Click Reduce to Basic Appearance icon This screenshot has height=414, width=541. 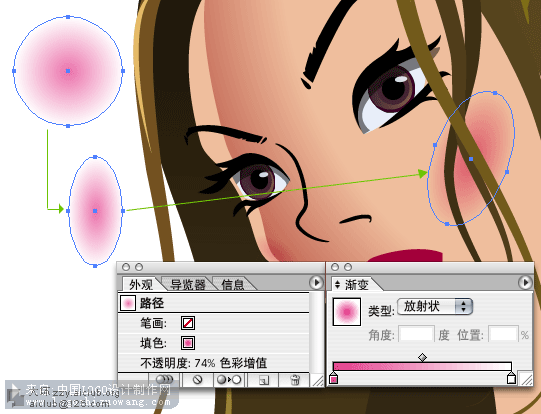(229, 380)
